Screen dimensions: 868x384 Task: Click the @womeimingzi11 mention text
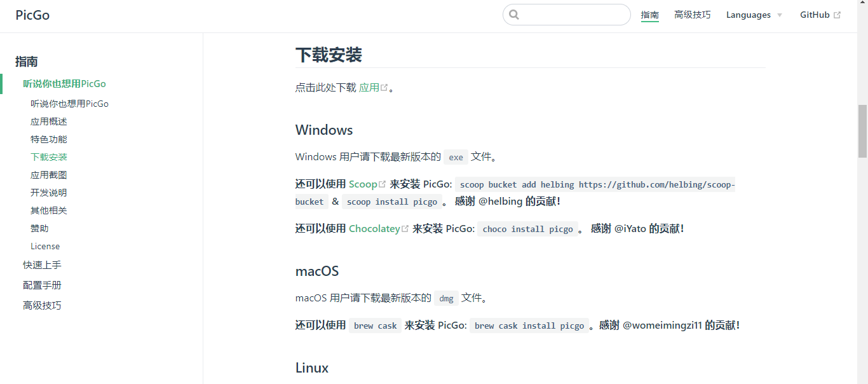(x=662, y=326)
